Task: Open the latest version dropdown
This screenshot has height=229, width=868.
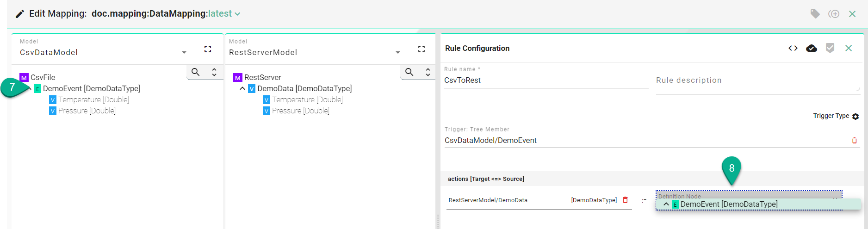Action: [237, 14]
